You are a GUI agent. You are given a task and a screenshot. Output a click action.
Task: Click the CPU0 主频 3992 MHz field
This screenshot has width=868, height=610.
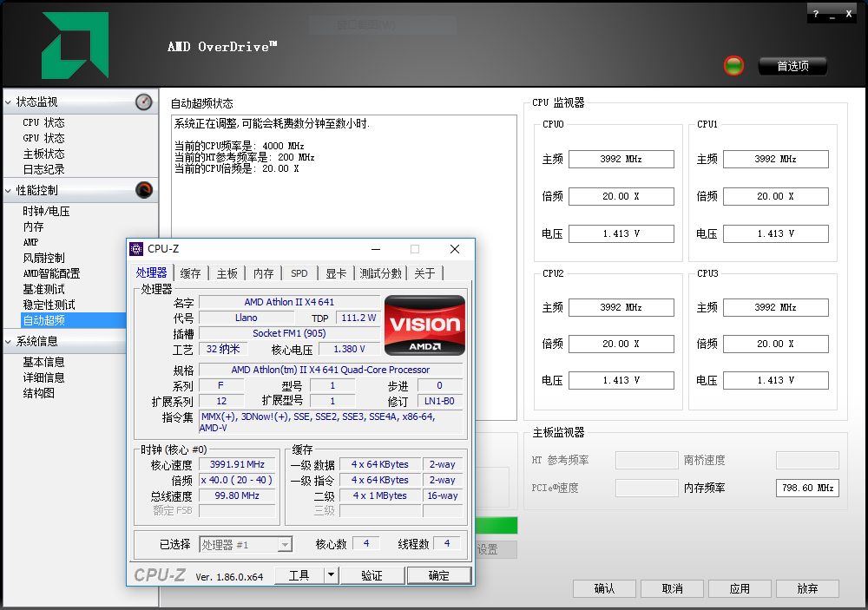coord(621,159)
